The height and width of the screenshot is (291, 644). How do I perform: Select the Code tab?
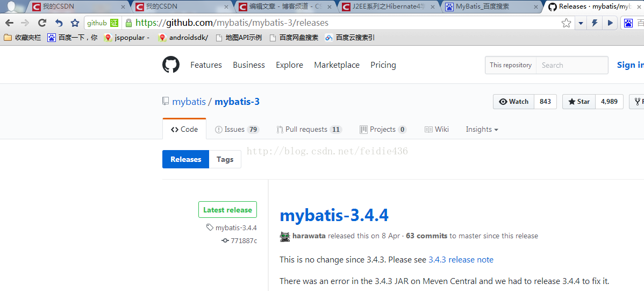pos(184,129)
